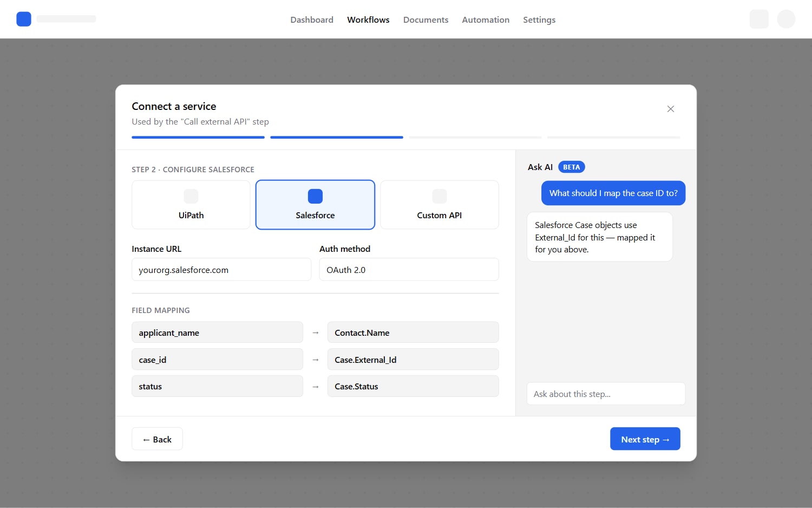Click the Custom API service icon
The height and width of the screenshot is (508, 812).
(440, 196)
